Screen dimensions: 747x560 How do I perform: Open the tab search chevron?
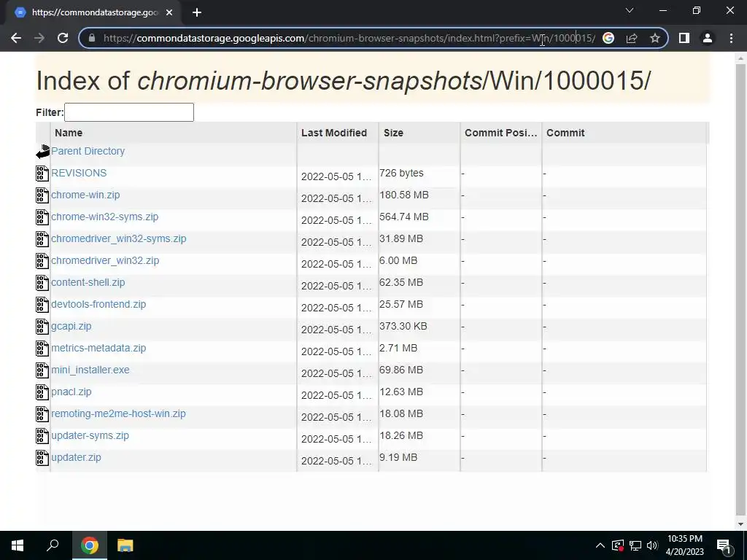(630, 10)
